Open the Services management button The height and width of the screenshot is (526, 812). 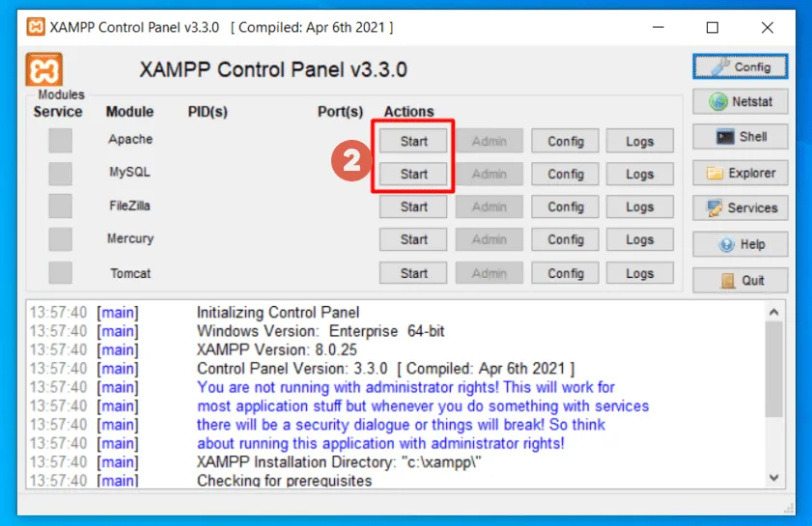(740, 208)
